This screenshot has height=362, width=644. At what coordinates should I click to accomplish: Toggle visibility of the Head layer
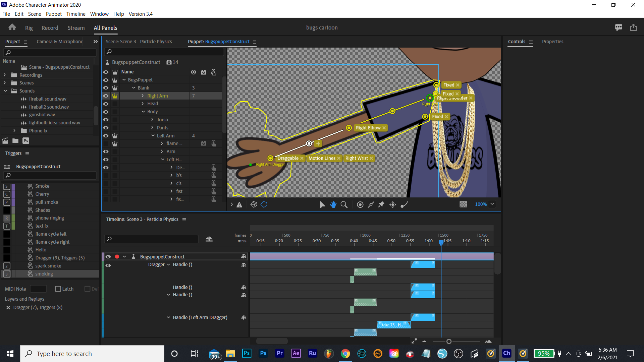[x=106, y=104]
